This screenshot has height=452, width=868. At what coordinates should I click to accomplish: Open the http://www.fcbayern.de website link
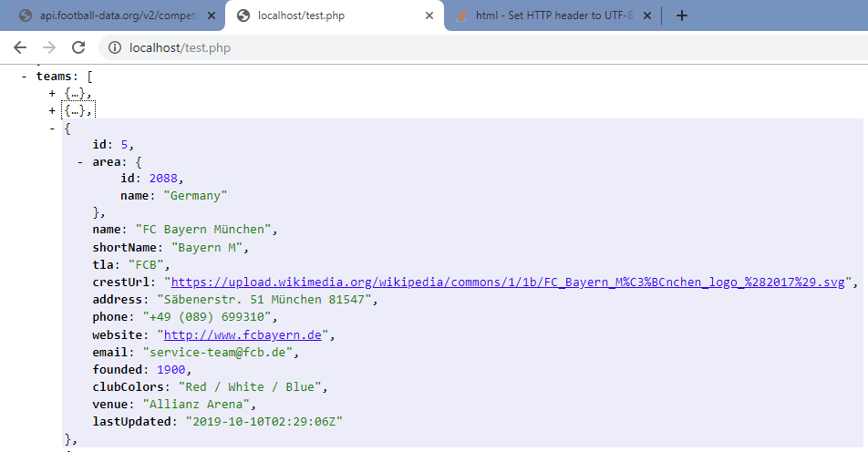(243, 334)
